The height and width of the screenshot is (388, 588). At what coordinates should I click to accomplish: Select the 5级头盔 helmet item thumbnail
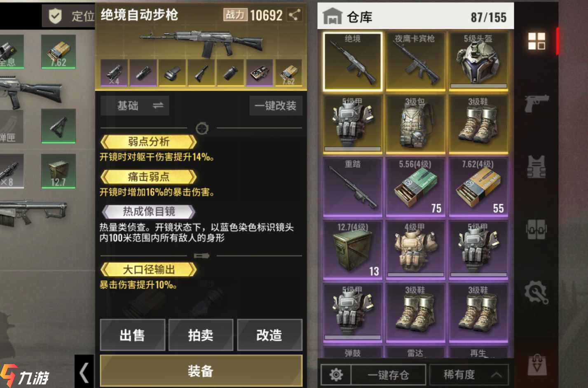pos(478,61)
